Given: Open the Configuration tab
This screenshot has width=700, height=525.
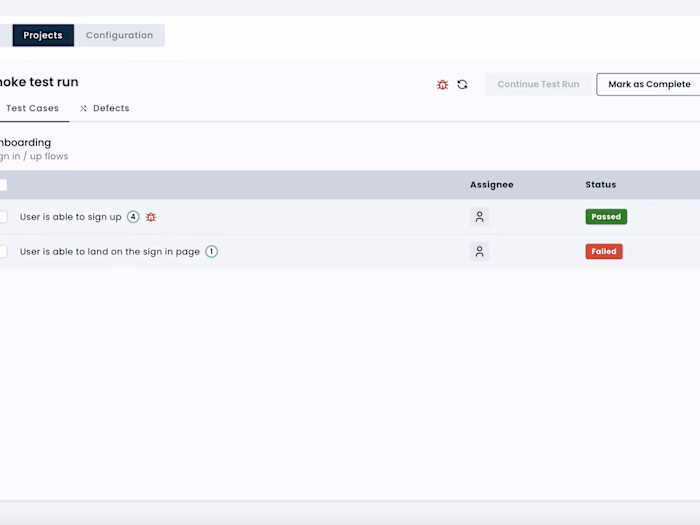Looking at the screenshot, I should 119,35.
